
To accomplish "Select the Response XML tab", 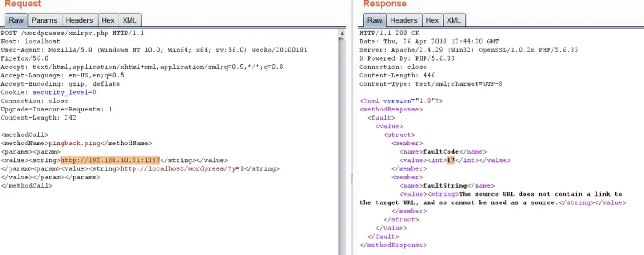I will [x=453, y=20].
